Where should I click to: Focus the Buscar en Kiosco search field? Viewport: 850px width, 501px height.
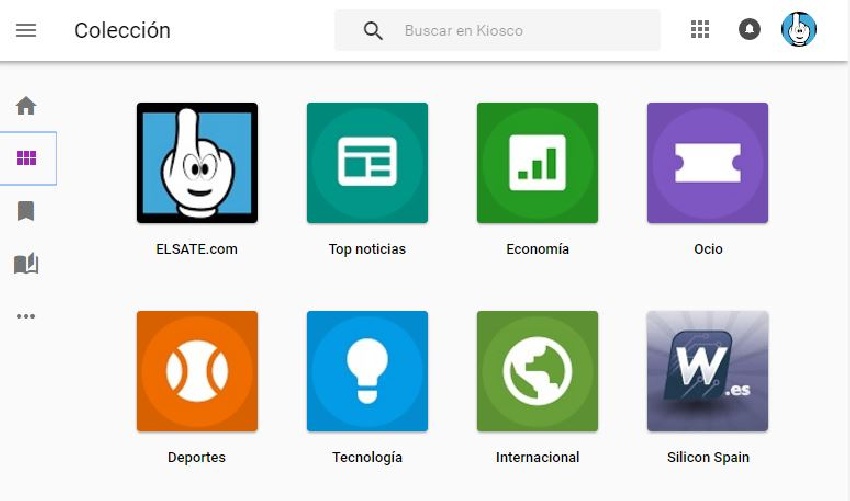[497, 30]
